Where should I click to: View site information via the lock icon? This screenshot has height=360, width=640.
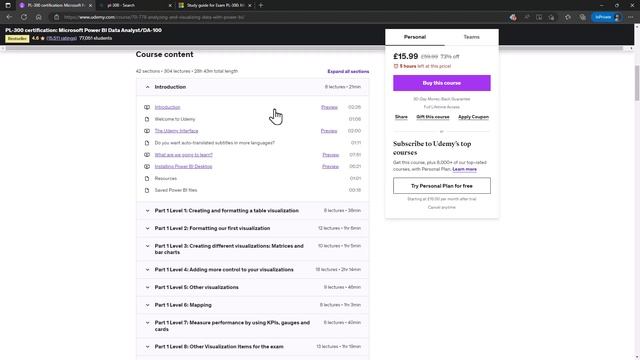pyautogui.click(x=57, y=17)
